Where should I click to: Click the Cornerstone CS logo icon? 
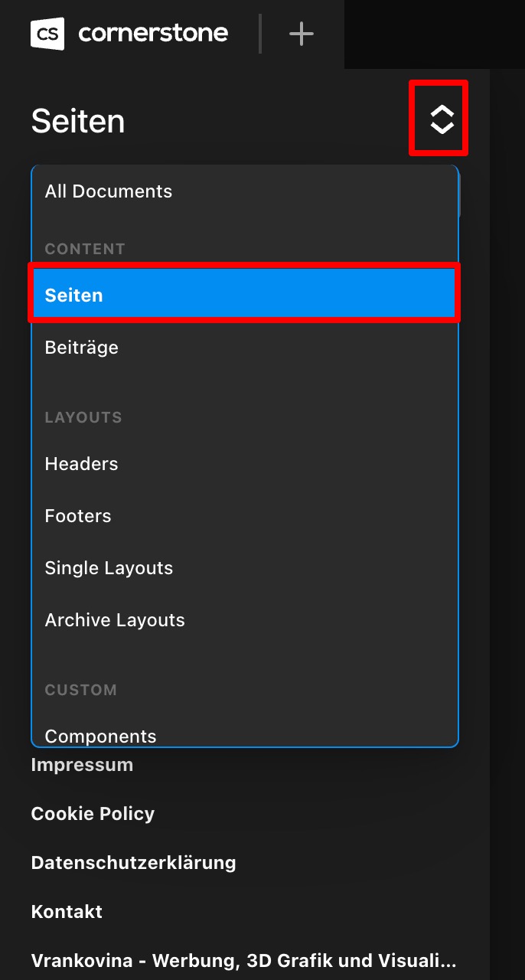click(47, 34)
